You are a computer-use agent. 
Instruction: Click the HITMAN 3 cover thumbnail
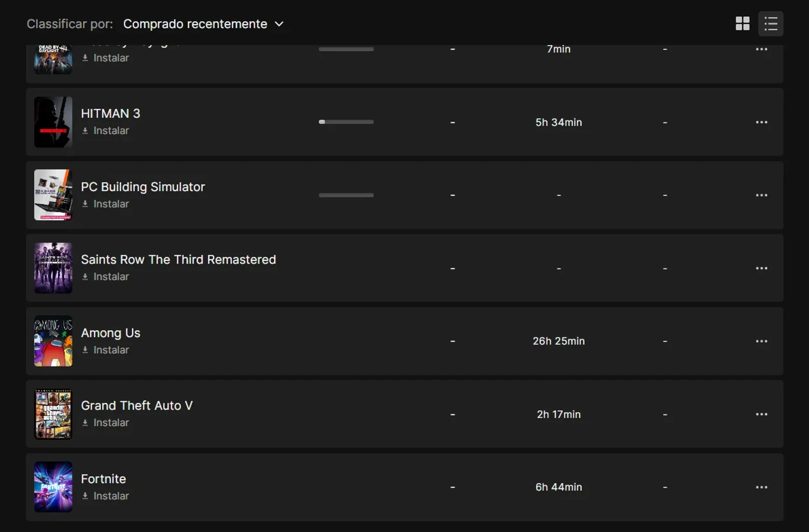pyautogui.click(x=53, y=122)
